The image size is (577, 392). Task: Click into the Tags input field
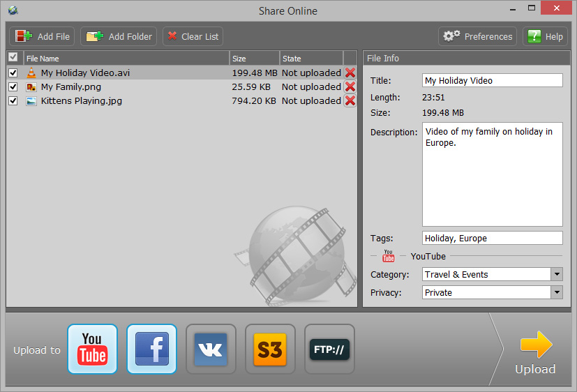[x=492, y=238]
